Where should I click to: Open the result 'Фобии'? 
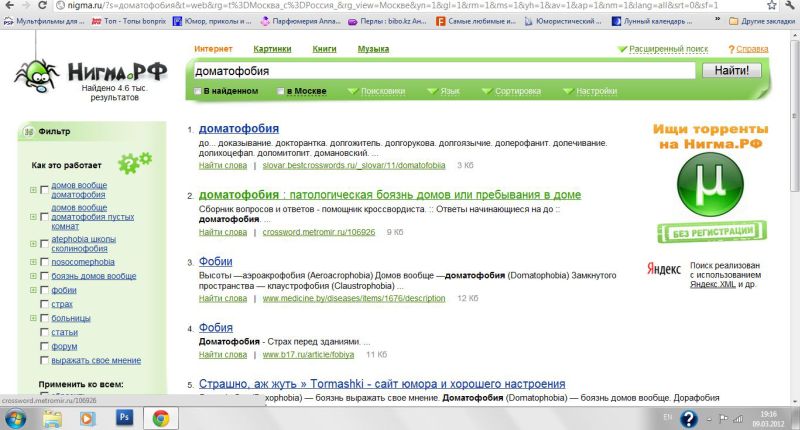tap(215, 262)
